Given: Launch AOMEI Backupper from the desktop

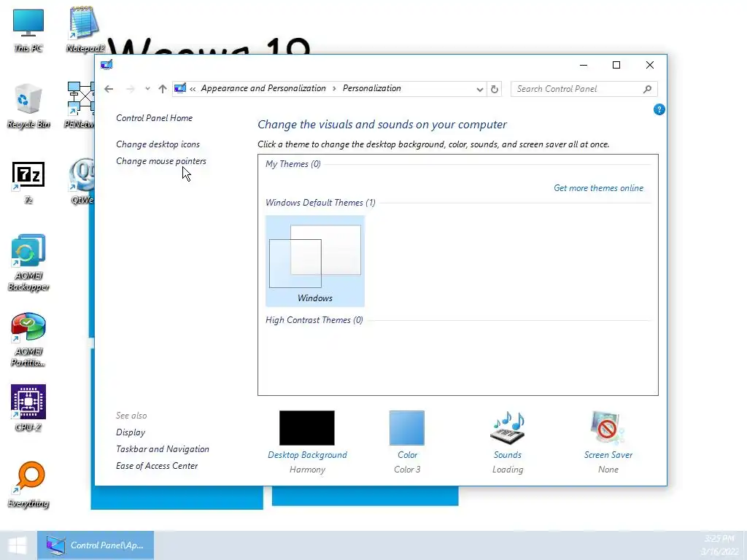Looking at the screenshot, I should (28, 262).
